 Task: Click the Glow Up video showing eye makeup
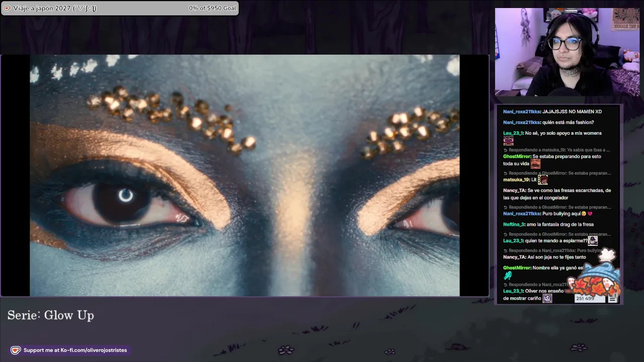coord(245,175)
